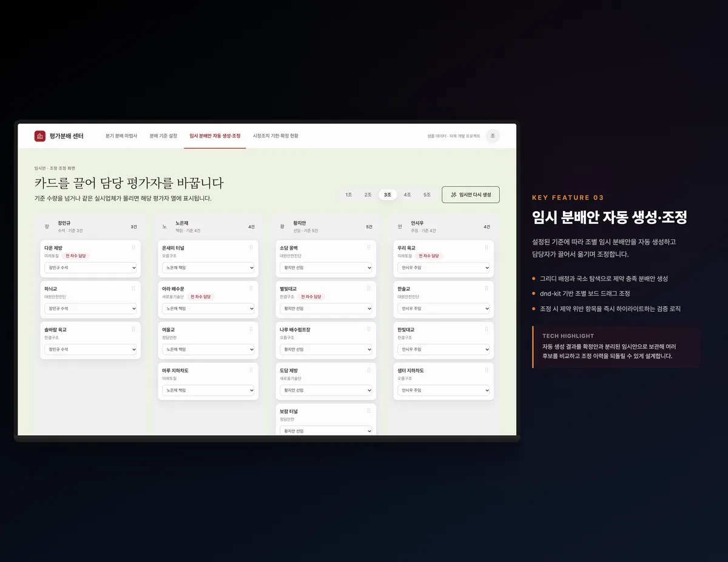Click the 평가분배 센터 title link
The height and width of the screenshot is (562, 728).
pyautogui.click(x=66, y=136)
